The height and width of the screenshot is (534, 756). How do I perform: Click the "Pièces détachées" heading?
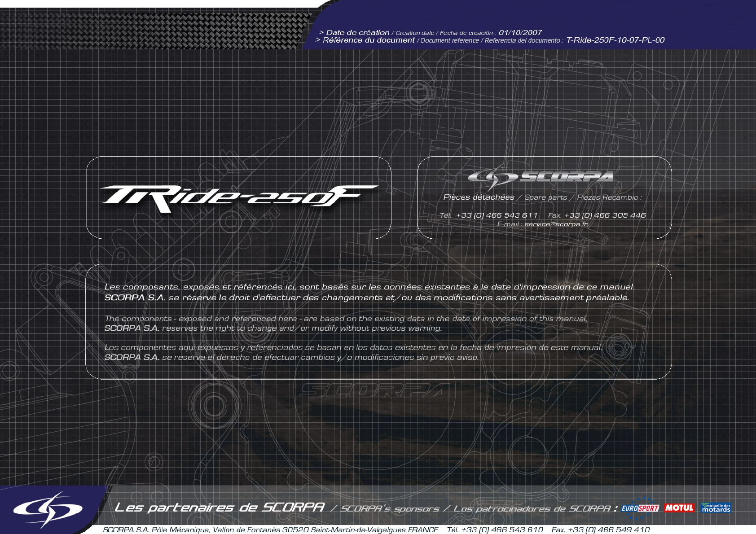coord(479,197)
